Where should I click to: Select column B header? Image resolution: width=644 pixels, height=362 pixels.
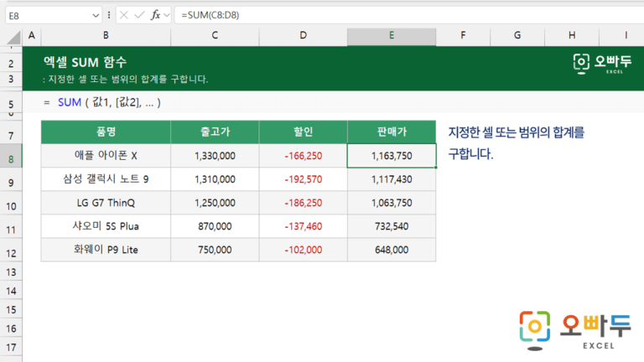106,36
